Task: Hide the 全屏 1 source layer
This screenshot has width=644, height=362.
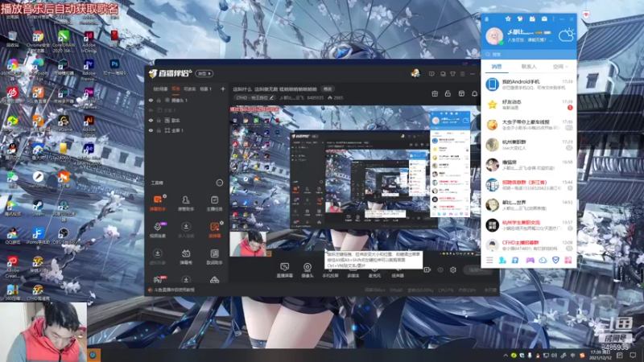Action: 151,130
